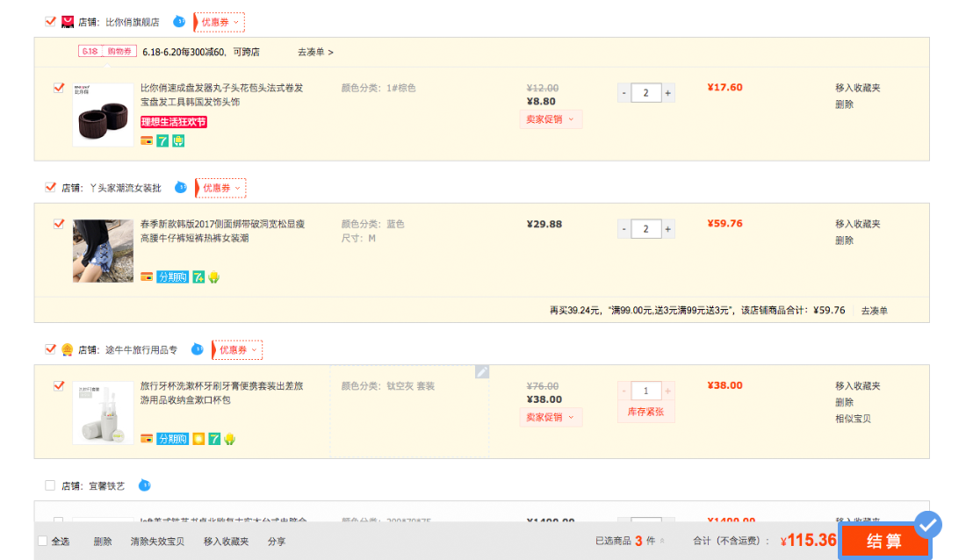This screenshot has height=560, width=966.
Task: Expand 卖家促销 options on the toothbrush travel kit
Action: (550, 417)
